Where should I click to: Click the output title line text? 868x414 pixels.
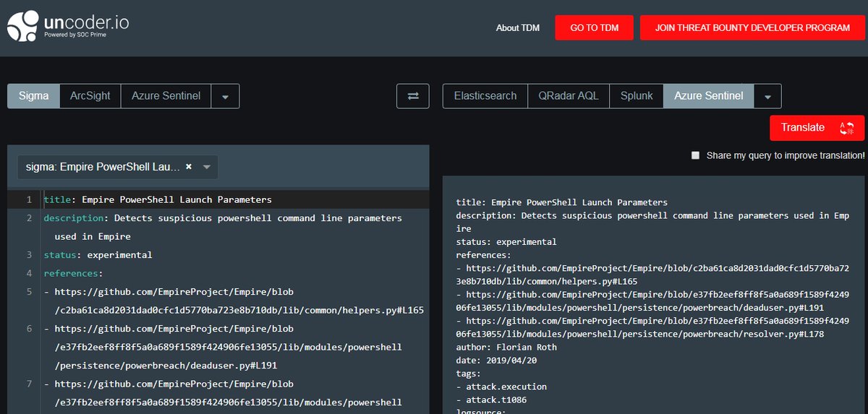point(561,202)
